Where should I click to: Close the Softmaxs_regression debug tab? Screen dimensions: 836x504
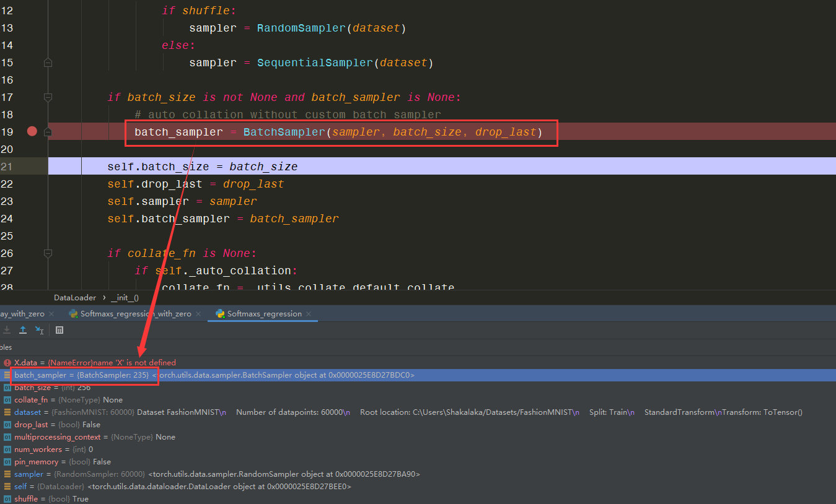click(x=309, y=314)
